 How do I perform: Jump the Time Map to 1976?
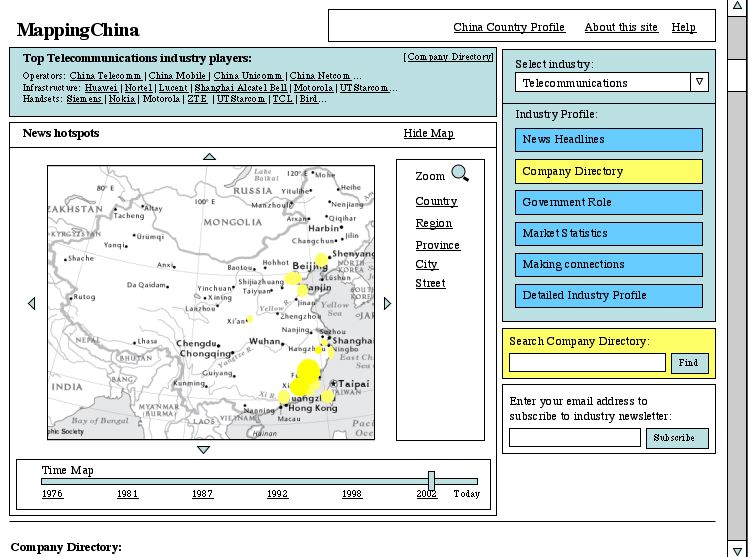[52, 494]
